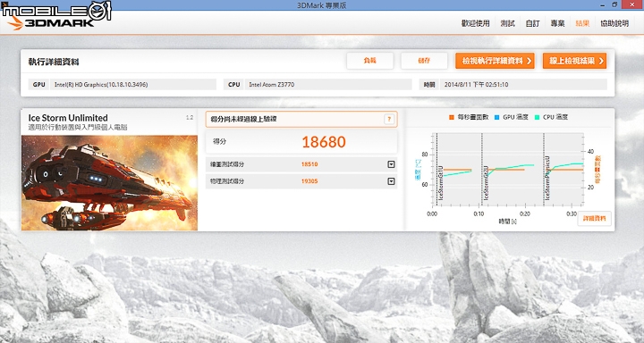The image size is (644, 343).
Task: Select the IceStormGt2U marker in the chart
Action: (486, 183)
